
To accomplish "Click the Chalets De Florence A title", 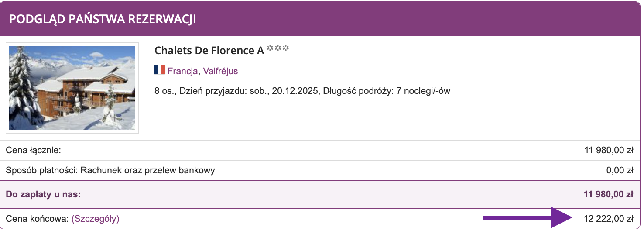I will point(209,51).
